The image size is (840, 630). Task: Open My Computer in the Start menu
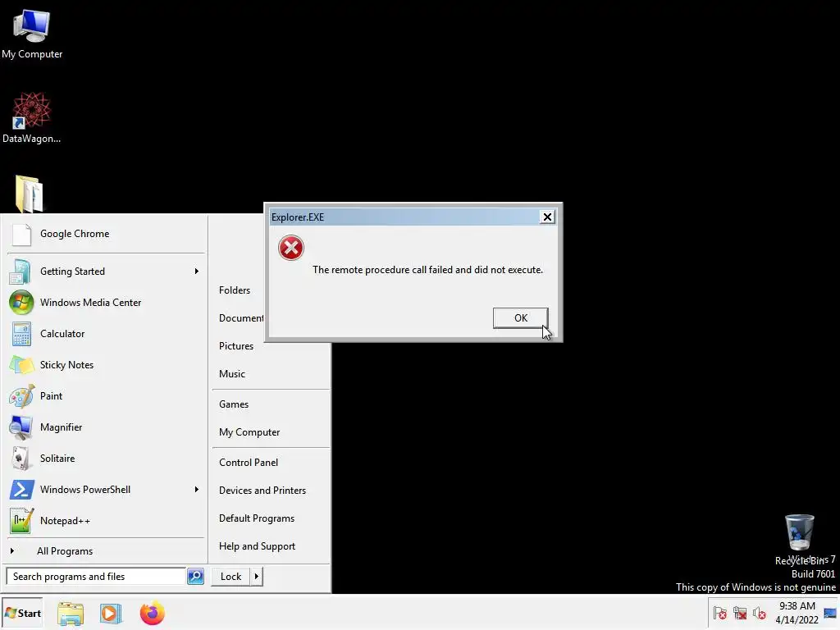pos(249,432)
